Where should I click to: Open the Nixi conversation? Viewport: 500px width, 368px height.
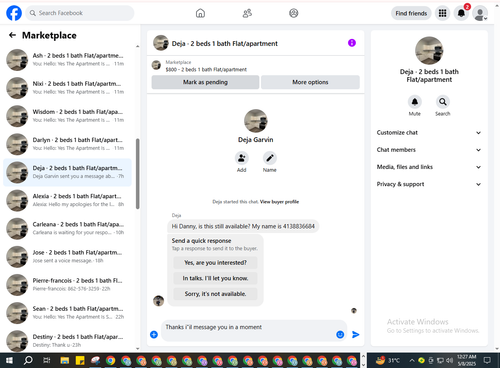(67, 88)
